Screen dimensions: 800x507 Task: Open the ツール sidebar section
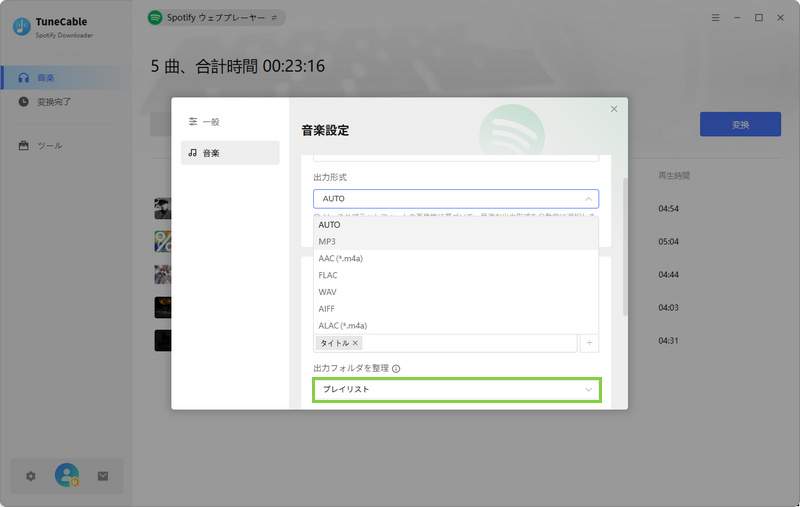pos(64,146)
